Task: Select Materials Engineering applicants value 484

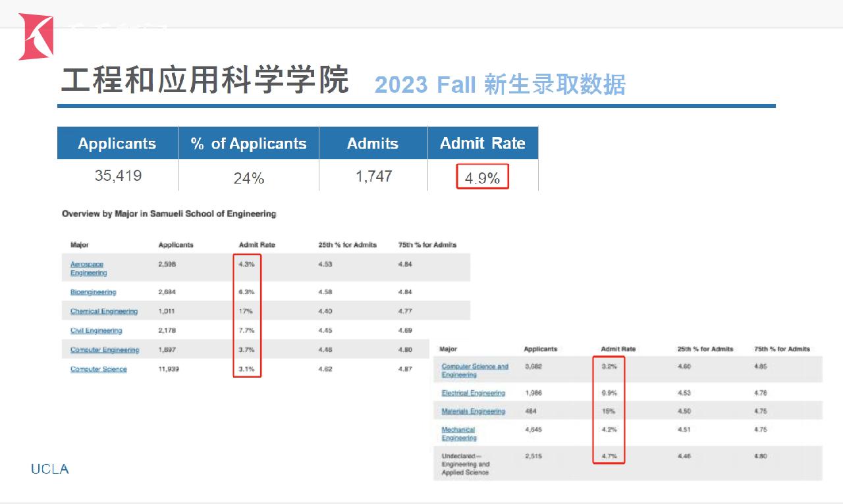Action: coord(531,411)
